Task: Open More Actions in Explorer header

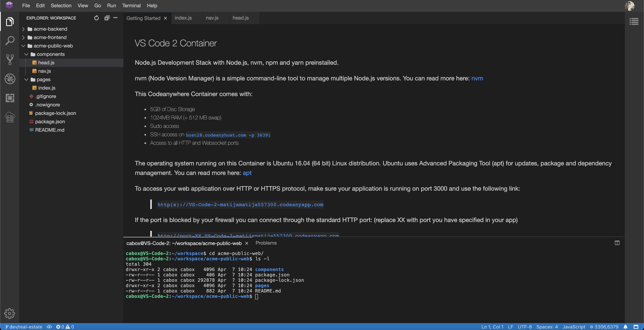Action: (115, 18)
